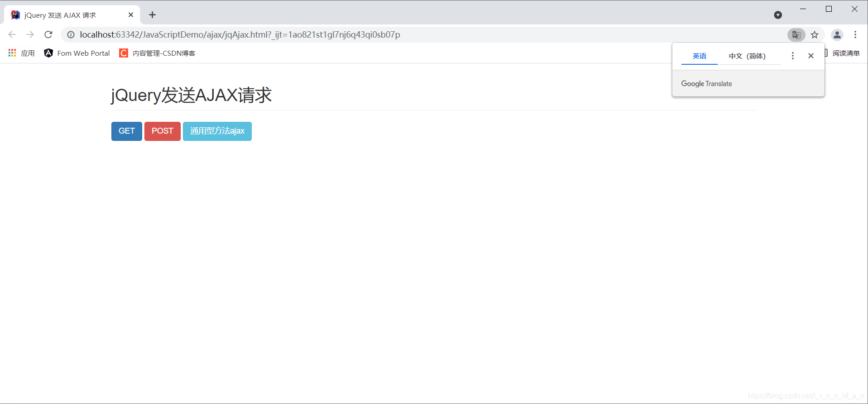The height and width of the screenshot is (404, 868).
Task: Select the jQuery 发送 AJAX 请求 browser tab
Action: (72, 15)
